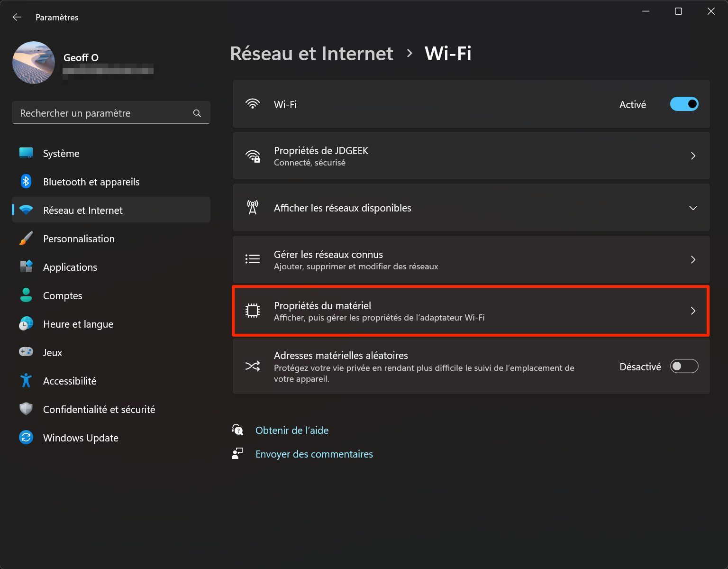
Task: Enable Adresses matérielles aléatoires toggle
Action: pos(684,366)
